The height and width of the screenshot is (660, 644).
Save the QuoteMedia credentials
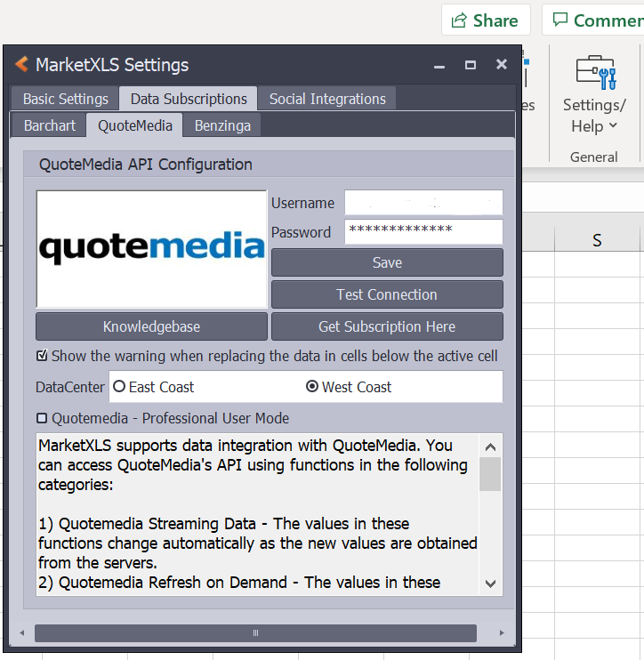387,262
